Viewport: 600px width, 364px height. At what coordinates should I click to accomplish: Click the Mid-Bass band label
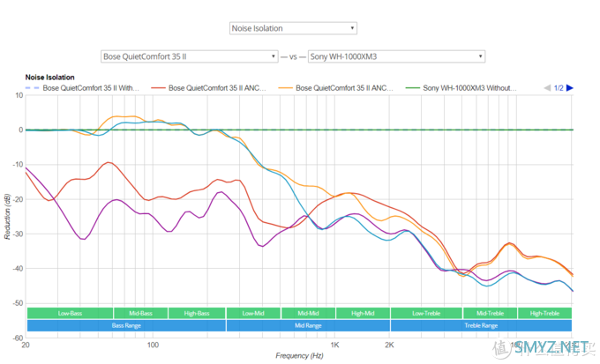coord(141,313)
